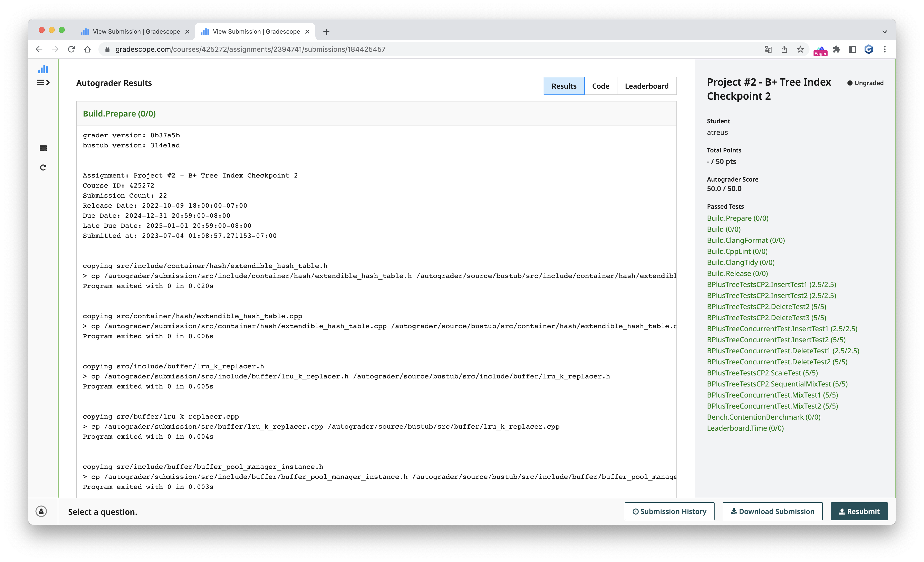Click Download Submission button
This screenshot has width=924, height=562.
point(772,511)
